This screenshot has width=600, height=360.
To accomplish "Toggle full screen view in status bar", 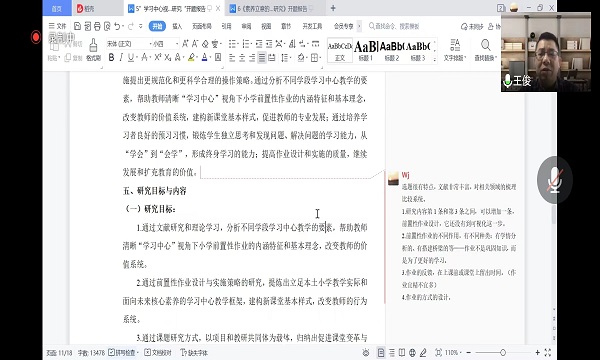I will (548, 352).
